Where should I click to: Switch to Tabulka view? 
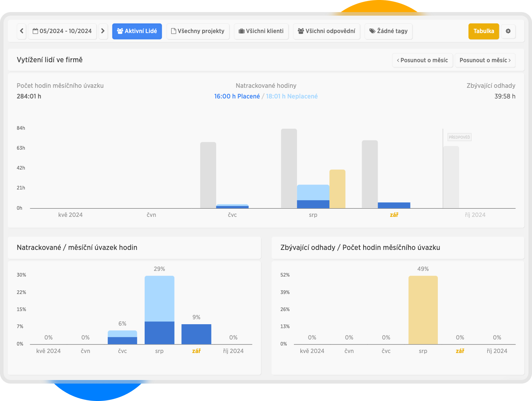pos(484,31)
